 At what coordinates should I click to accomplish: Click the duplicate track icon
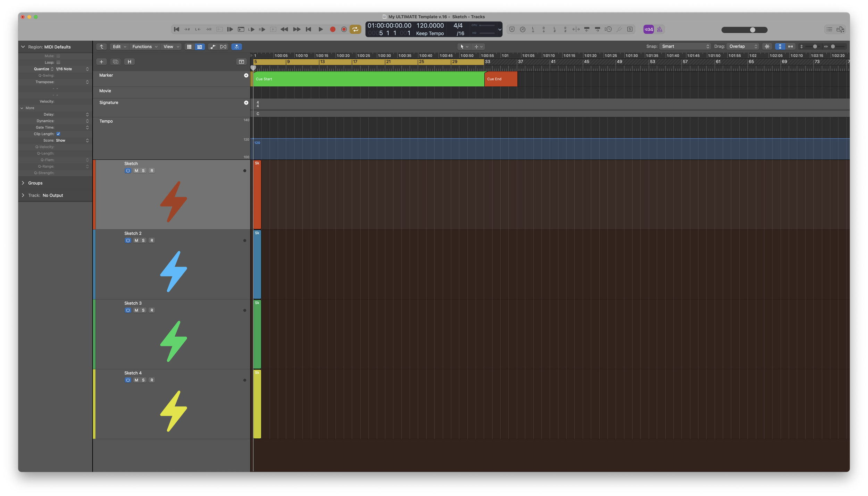click(x=116, y=62)
